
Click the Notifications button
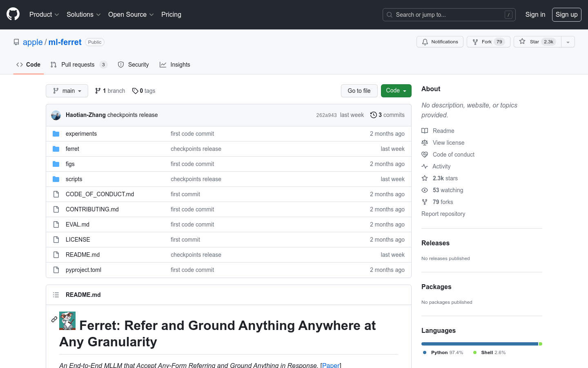point(440,42)
